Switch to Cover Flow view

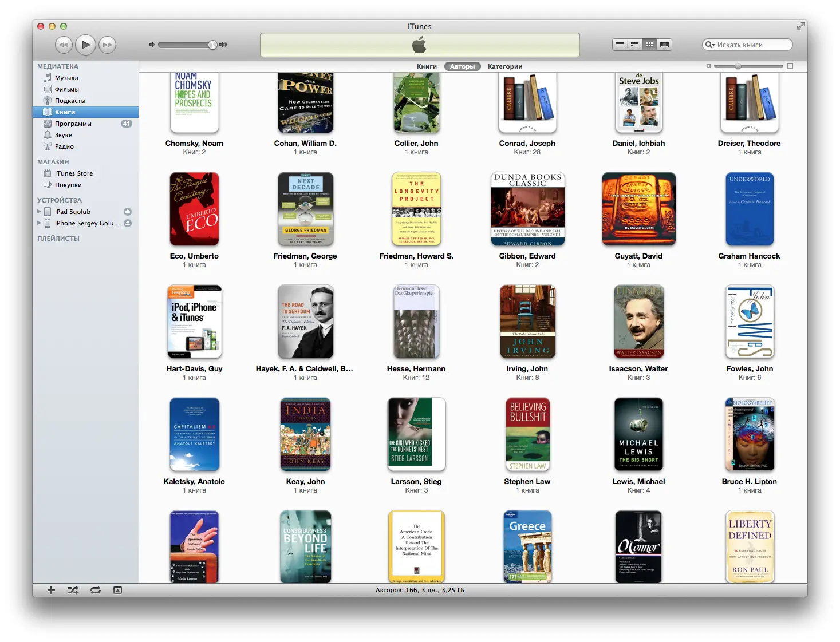click(664, 44)
